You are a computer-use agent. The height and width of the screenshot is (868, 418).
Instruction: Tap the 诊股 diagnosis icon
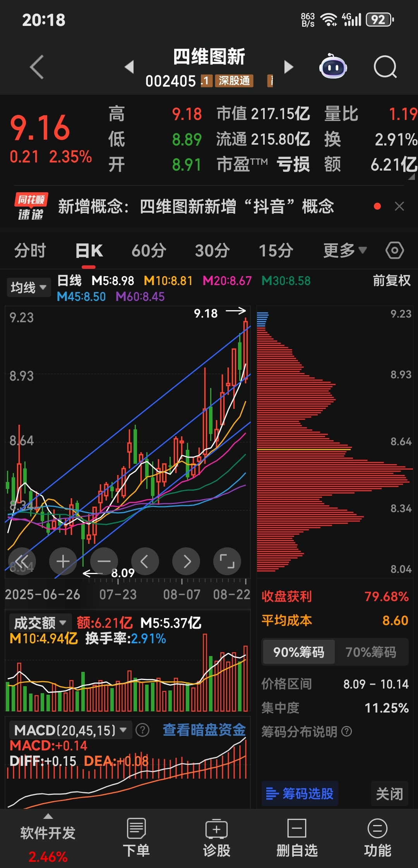(x=217, y=838)
